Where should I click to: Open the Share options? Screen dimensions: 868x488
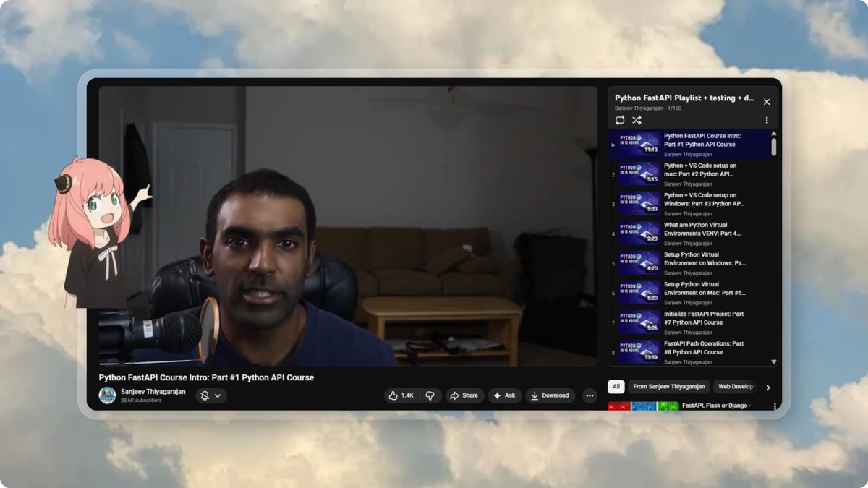pyautogui.click(x=463, y=395)
